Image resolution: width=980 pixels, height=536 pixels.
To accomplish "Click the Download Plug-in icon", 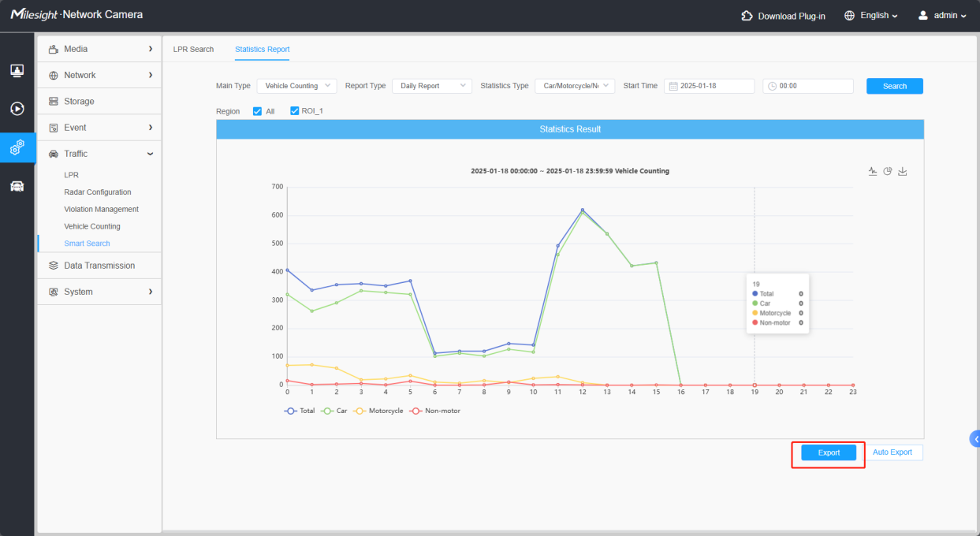I will (747, 16).
